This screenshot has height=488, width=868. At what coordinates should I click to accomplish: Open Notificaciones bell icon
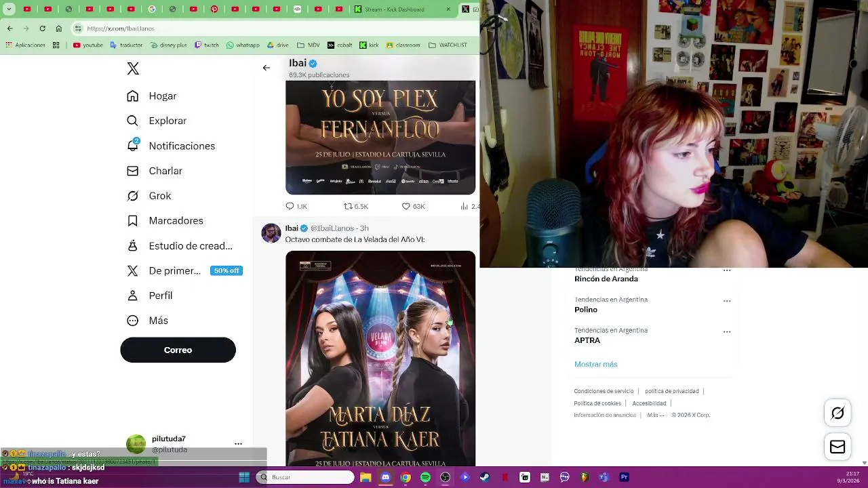133,146
